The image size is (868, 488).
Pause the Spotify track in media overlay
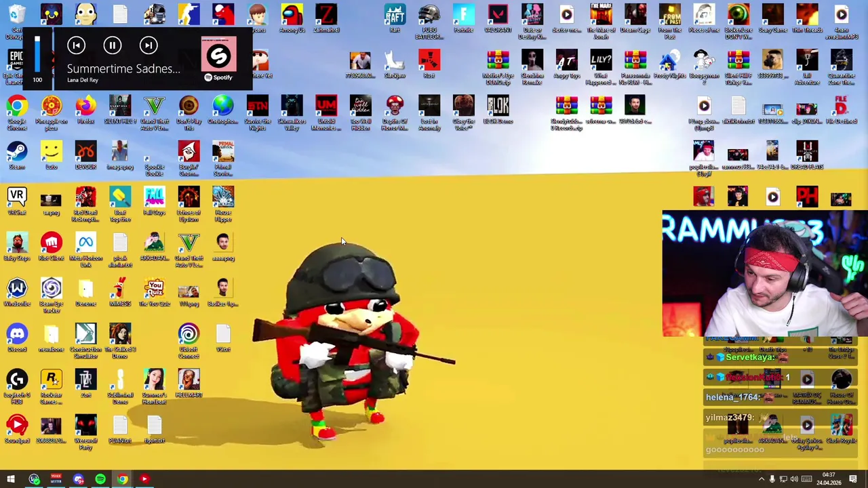113,45
